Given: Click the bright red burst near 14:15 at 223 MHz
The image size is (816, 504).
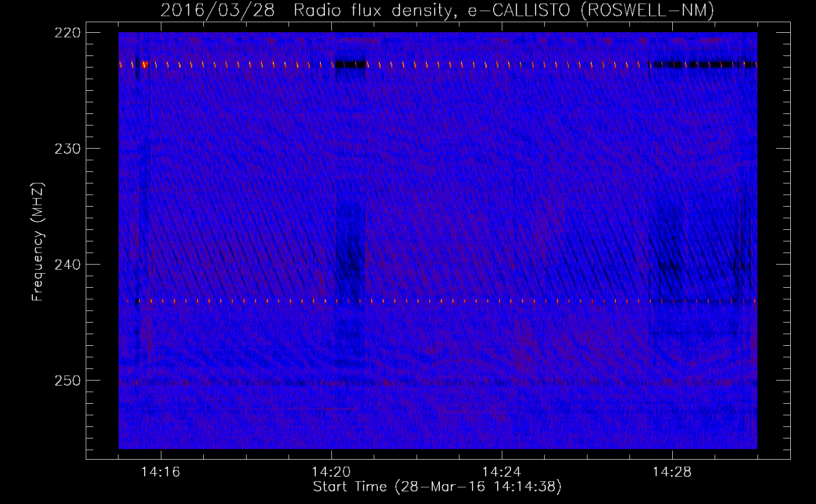Looking at the screenshot, I should (x=145, y=65).
